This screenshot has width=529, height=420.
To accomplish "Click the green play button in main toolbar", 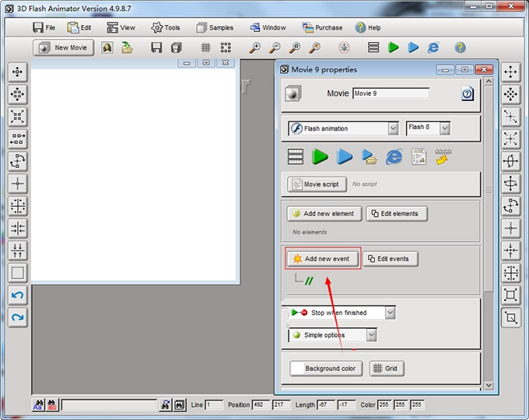I will point(394,47).
